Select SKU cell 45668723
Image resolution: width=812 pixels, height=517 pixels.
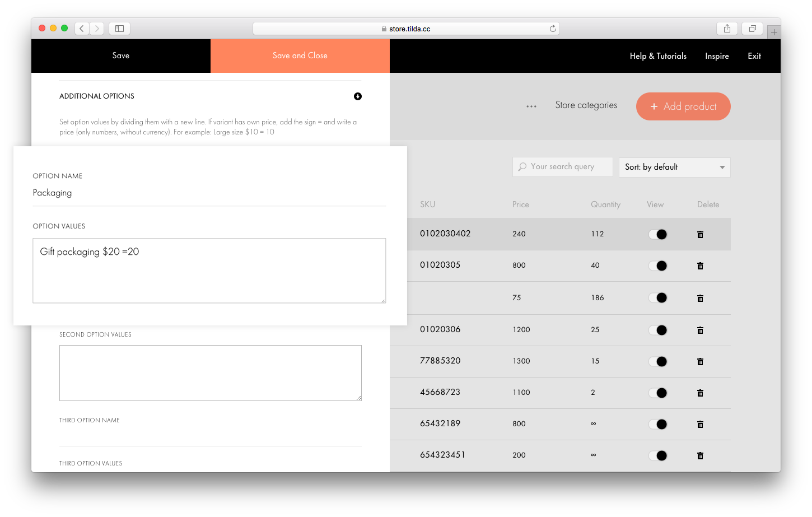(x=440, y=392)
